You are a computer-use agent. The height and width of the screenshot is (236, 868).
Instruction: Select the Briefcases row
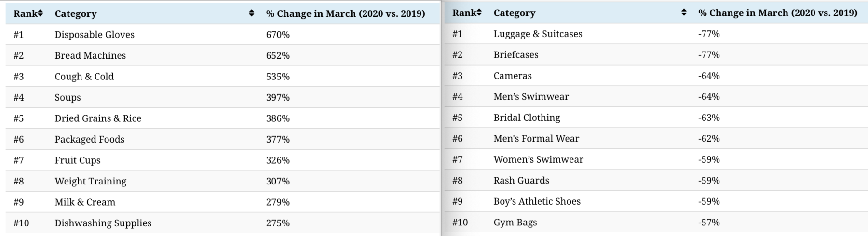[x=656, y=54]
